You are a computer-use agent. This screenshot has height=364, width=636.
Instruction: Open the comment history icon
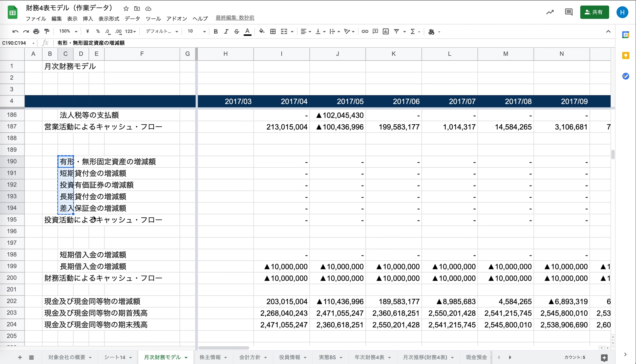point(568,12)
